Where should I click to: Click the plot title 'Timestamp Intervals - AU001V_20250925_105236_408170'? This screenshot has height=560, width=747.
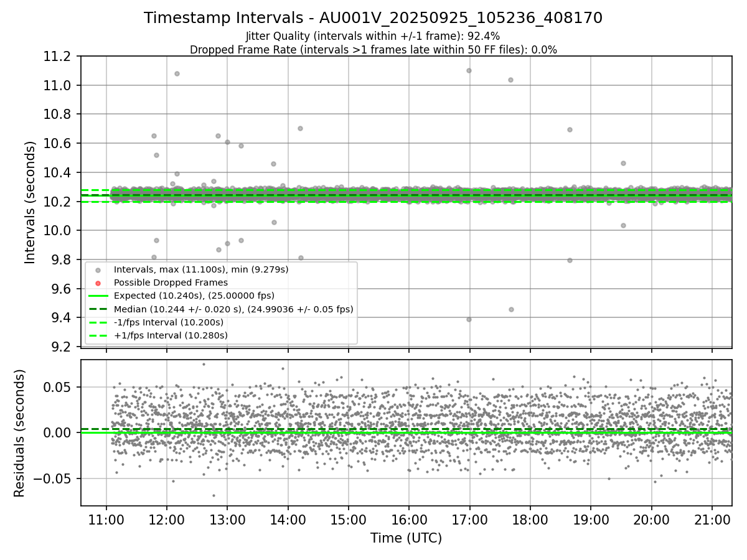click(x=373, y=18)
